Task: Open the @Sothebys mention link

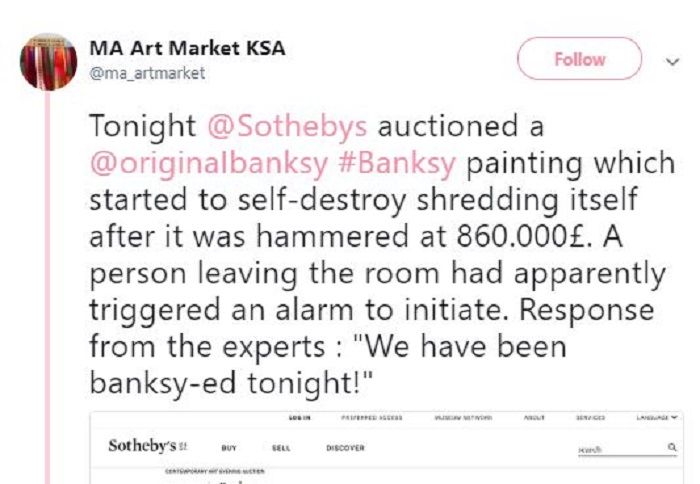Action: (288, 126)
